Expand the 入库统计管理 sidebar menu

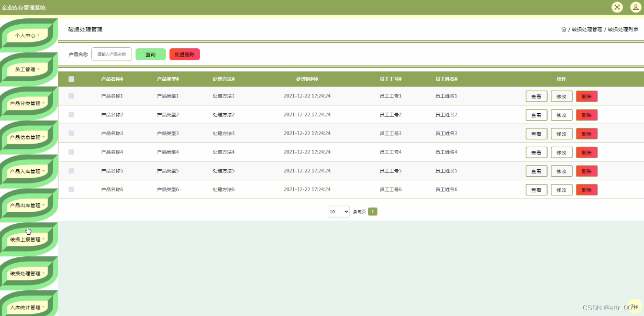pyautogui.click(x=28, y=308)
